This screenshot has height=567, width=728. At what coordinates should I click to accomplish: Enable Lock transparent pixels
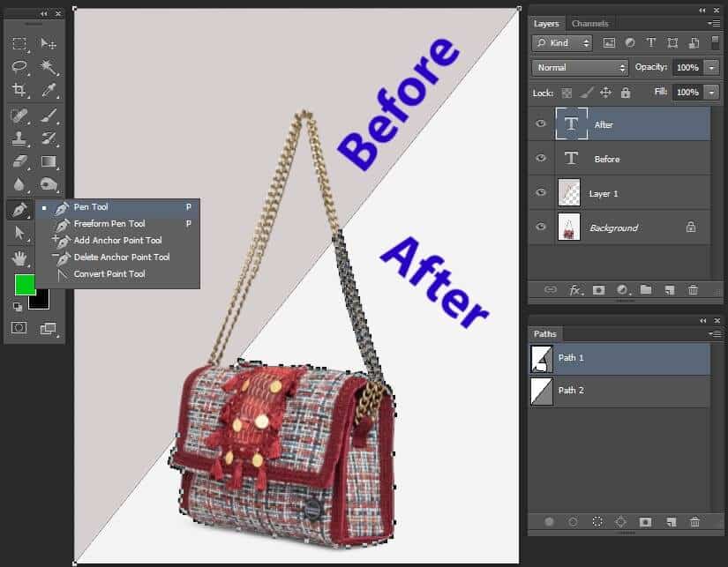567,93
